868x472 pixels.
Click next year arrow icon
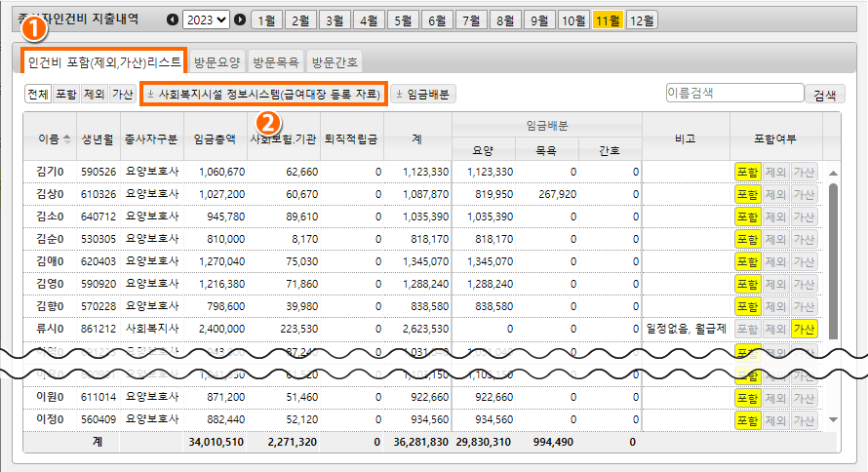tap(240, 20)
